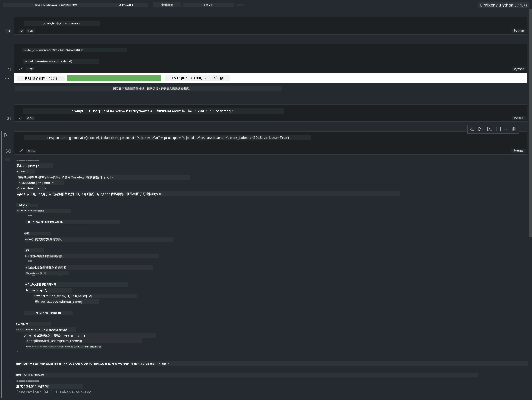Execute this cell and all below
The width and height of the screenshot is (532, 400).
(490, 129)
